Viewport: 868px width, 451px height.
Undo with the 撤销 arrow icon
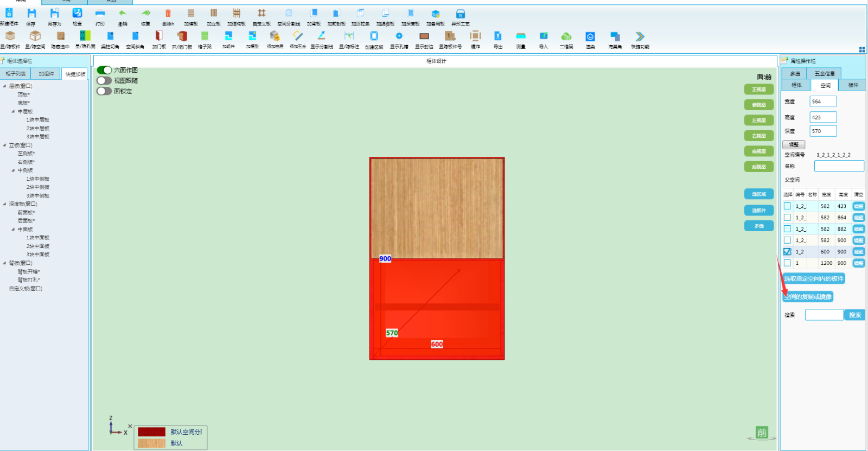click(123, 14)
